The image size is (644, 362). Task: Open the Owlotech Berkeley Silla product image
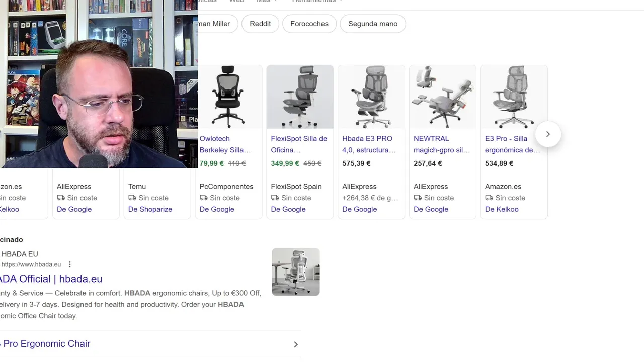click(x=228, y=97)
